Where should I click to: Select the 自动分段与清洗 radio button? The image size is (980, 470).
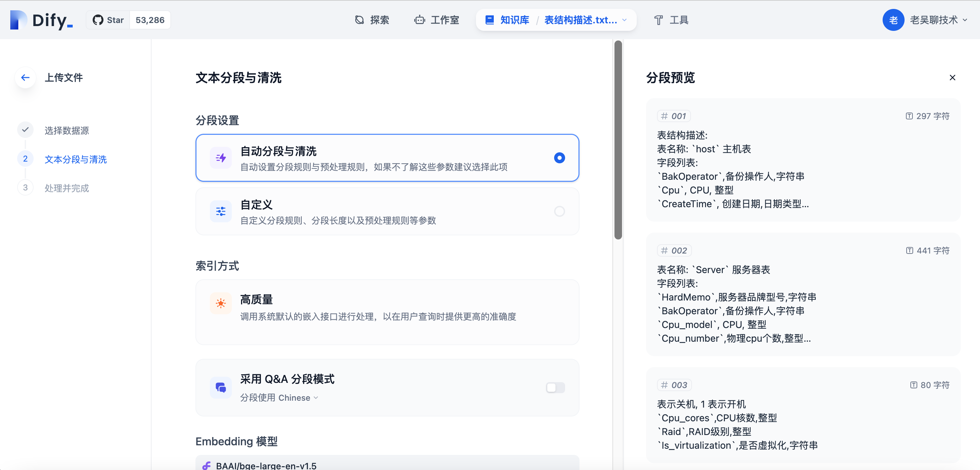point(559,158)
